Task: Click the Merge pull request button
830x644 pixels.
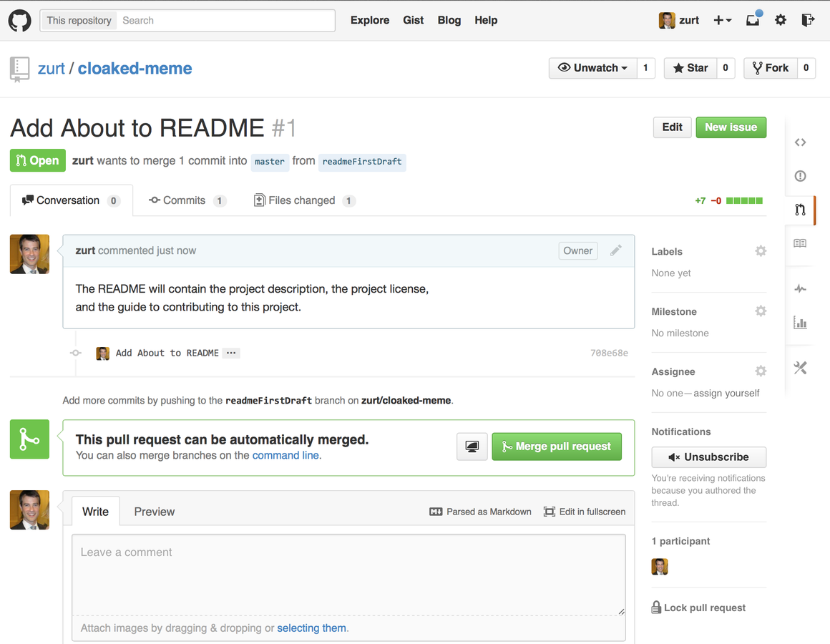Action: (x=557, y=447)
